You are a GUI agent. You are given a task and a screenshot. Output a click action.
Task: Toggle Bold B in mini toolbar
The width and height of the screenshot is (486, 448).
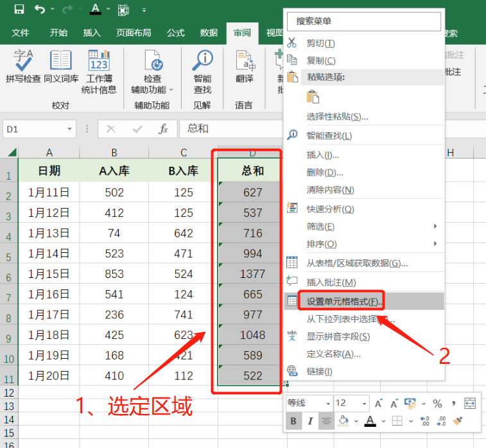point(293,421)
